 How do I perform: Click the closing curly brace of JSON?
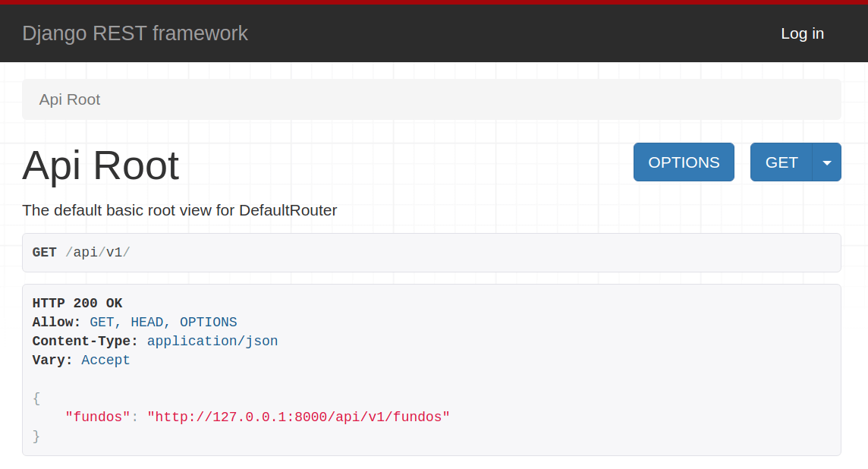coord(36,436)
